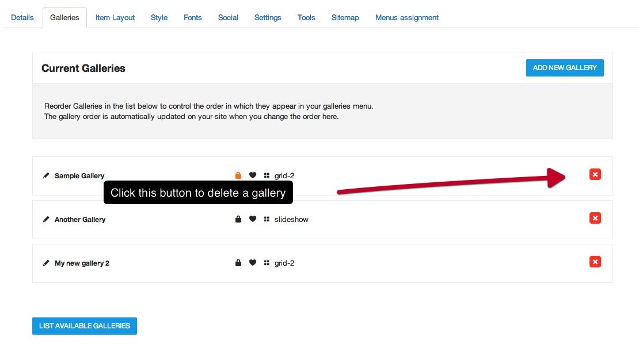Delete My new gallery 2 with its red X
639x364 pixels.
595,262
